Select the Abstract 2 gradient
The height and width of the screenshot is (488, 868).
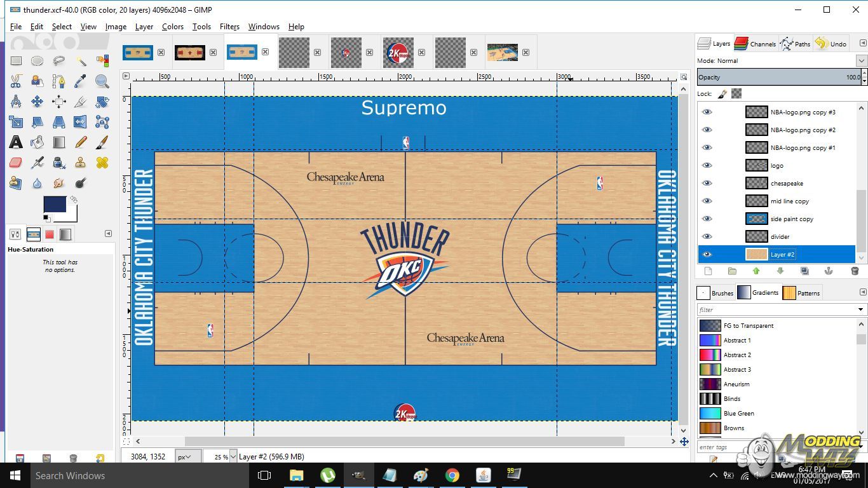pos(737,355)
